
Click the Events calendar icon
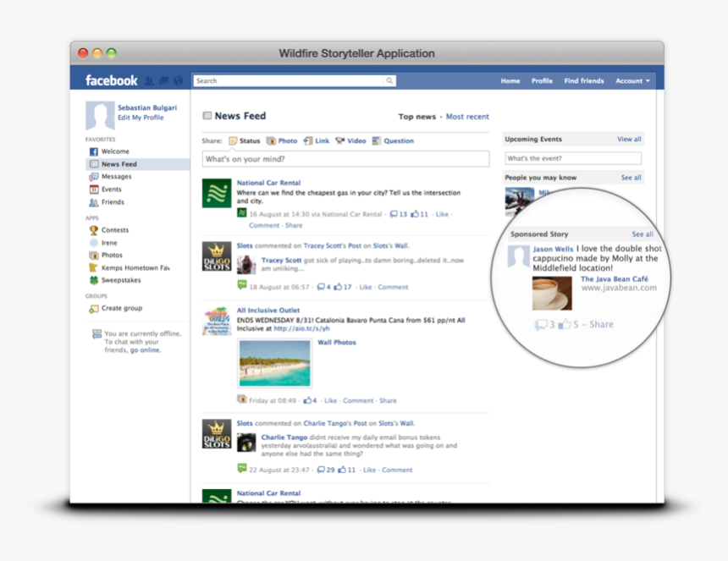(x=94, y=190)
